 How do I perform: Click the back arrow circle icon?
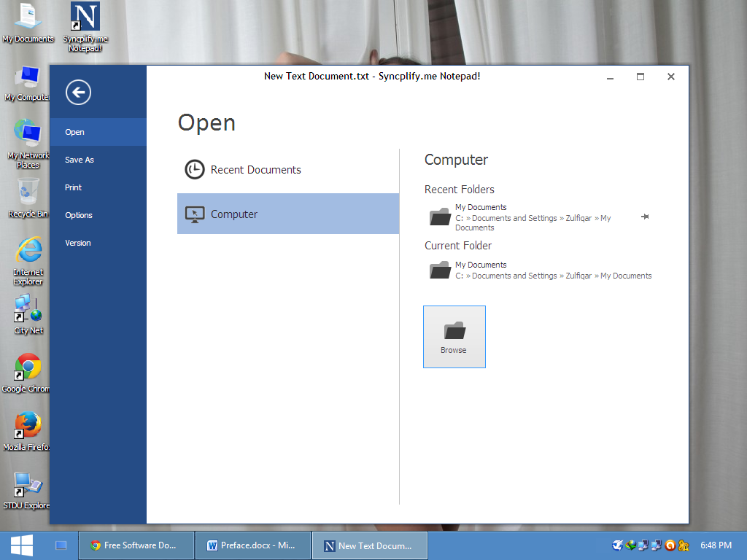[78, 93]
